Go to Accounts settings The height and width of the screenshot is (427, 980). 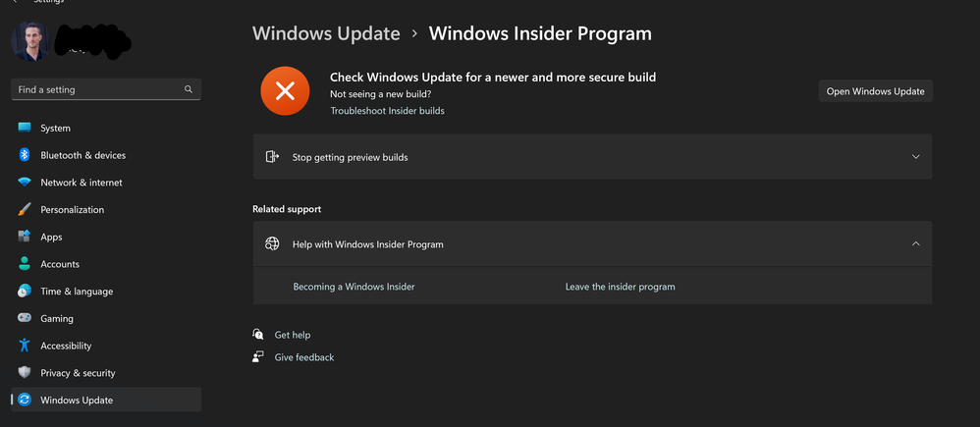point(59,264)
